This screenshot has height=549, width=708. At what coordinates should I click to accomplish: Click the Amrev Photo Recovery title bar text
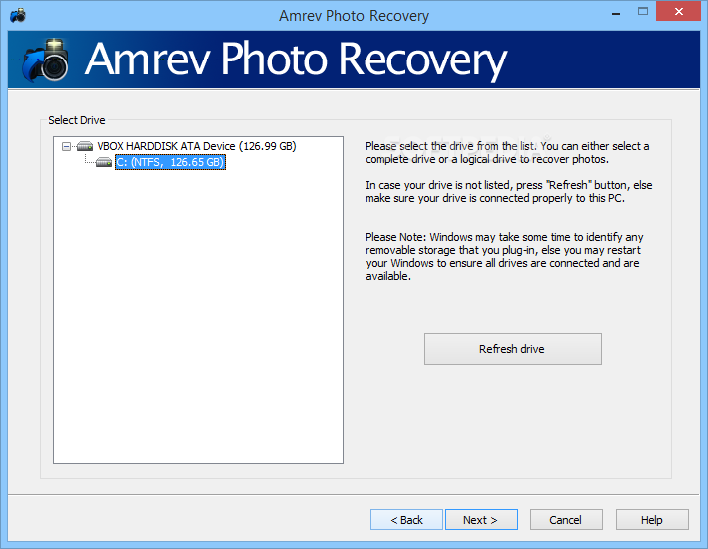click(x=354, y=16)
